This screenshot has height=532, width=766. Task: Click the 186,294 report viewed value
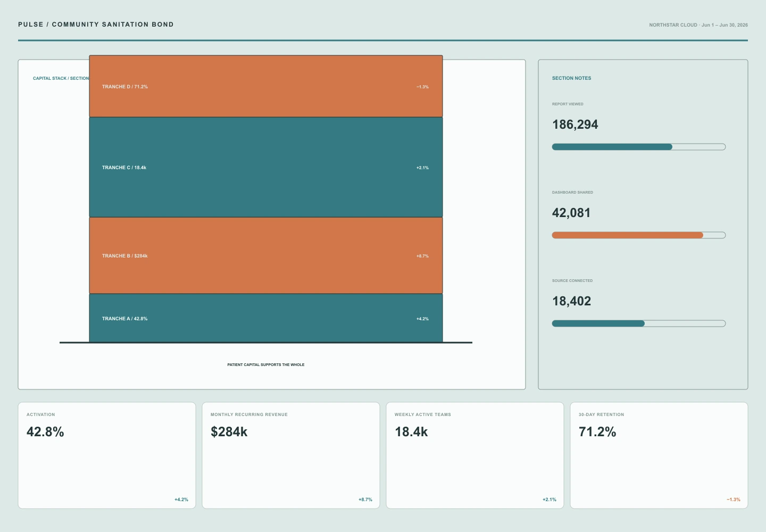[575, 124]
